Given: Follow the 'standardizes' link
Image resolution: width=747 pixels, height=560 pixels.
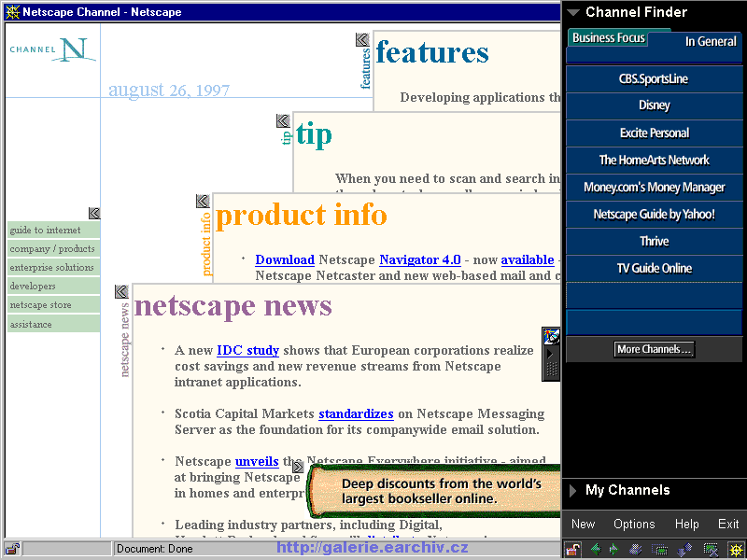Looking at the screenshot, I should (x=356, y=413).
